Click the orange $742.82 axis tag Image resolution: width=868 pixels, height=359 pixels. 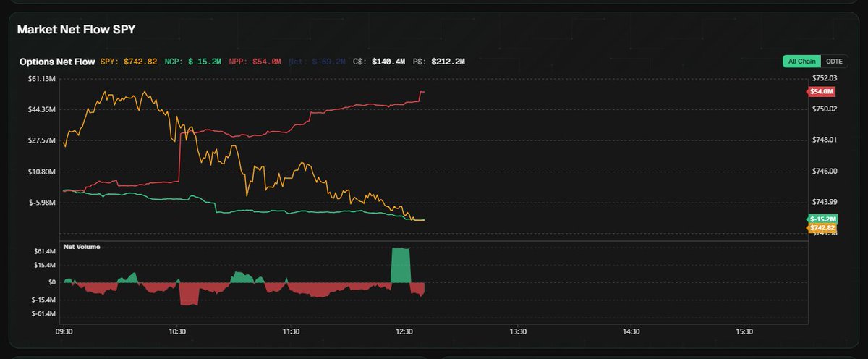pos(822,227)
